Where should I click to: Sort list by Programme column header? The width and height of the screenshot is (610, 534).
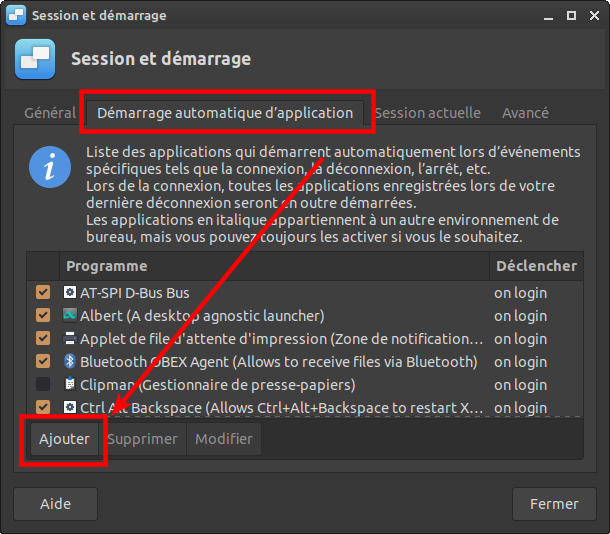pyautogui.click(x=275, y=266)
